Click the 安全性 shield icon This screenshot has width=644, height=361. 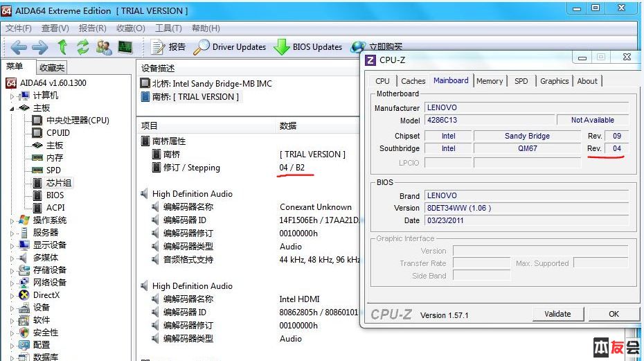pos(25,332)
